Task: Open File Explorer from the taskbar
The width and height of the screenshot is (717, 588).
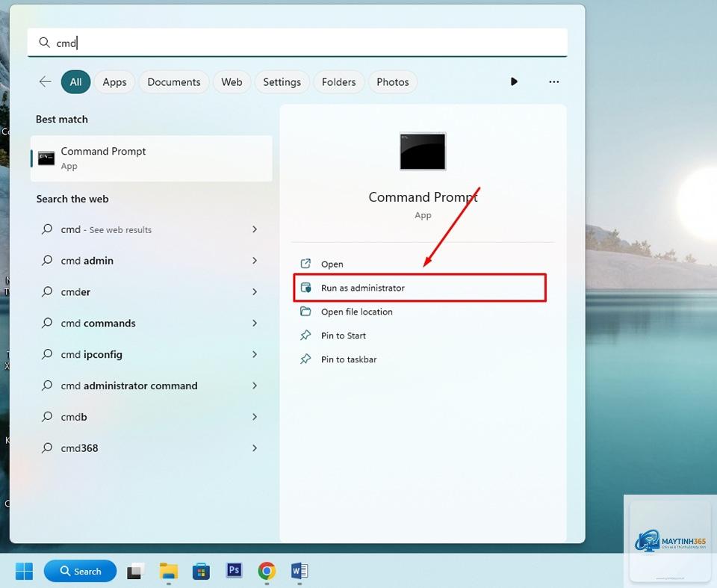Action: 169,571
